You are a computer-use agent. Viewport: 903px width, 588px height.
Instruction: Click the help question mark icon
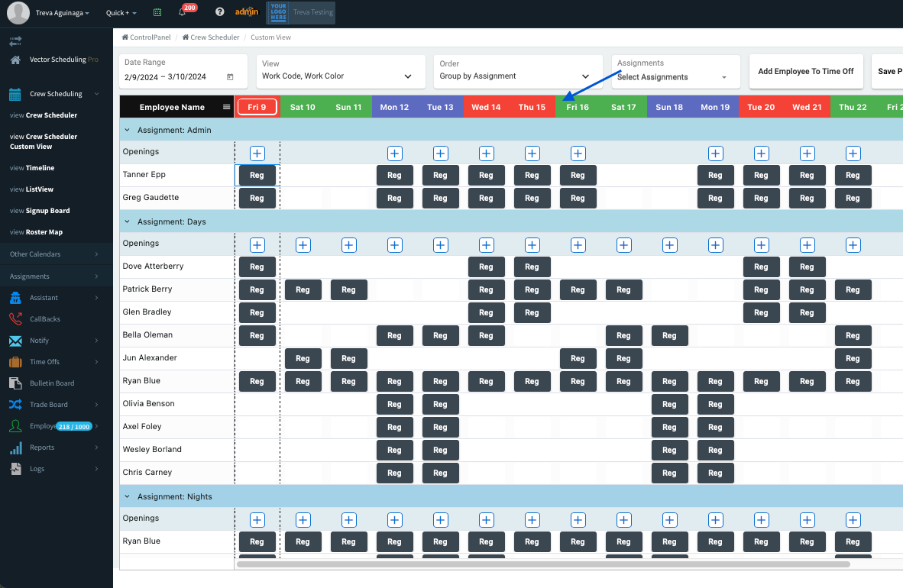tap(219, 11)
